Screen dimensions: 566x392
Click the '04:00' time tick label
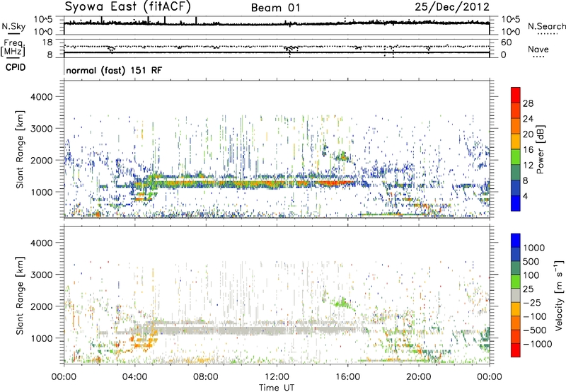[135, 377]
